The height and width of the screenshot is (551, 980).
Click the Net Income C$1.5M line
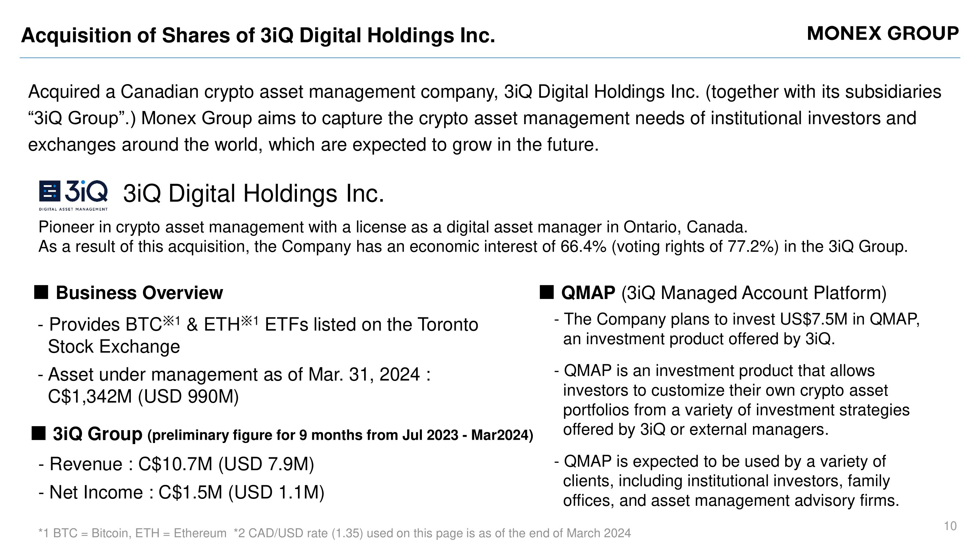[x=182, y=492]
